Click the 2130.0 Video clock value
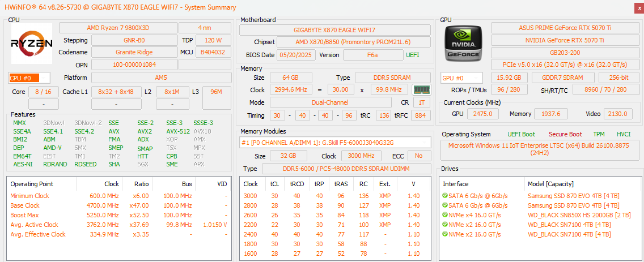The height and width of the screenshot is (262, 644). point(618,114)
